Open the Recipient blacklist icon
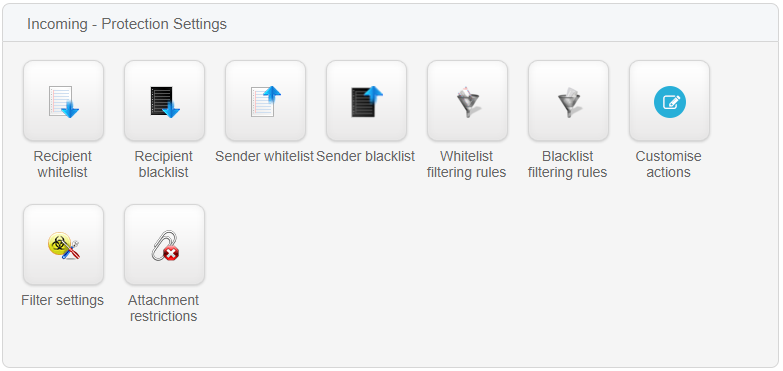 point(164,101)
